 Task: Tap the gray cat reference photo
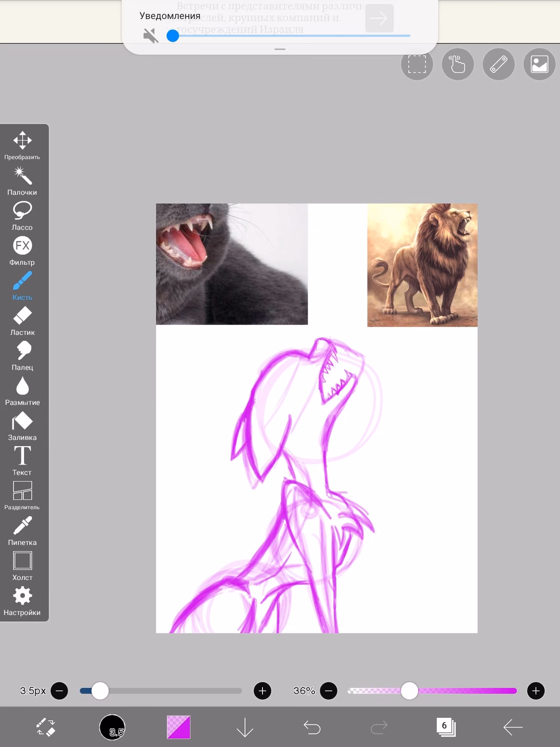(232, 264)
